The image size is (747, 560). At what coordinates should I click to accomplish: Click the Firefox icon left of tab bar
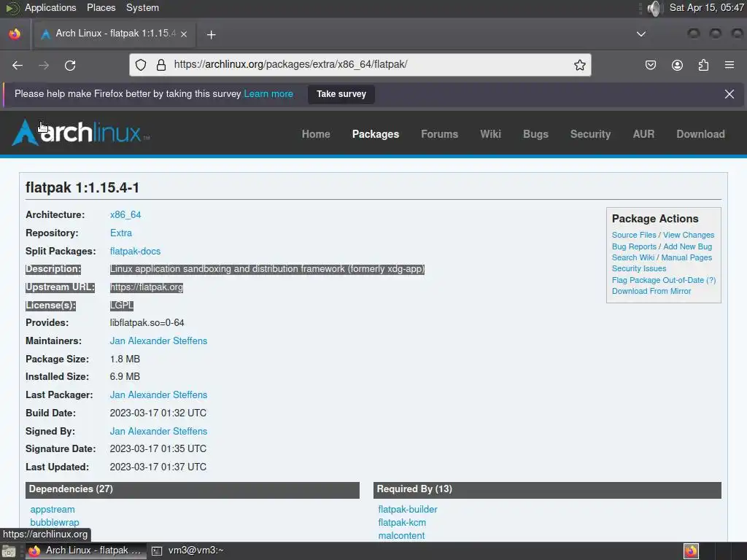point(15,34)
